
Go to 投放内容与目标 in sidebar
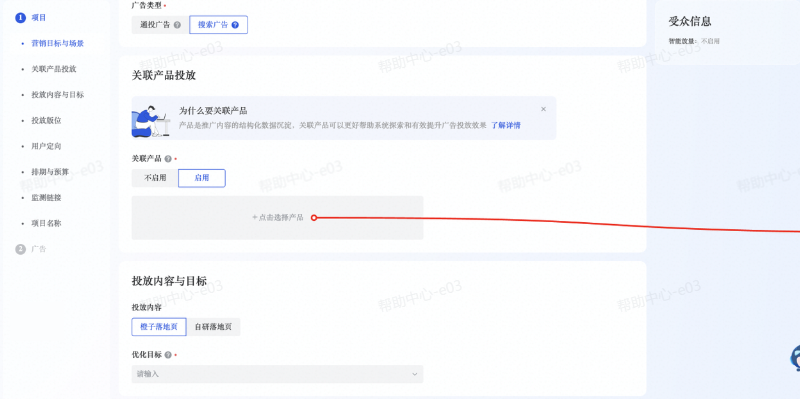click(58, 95)
